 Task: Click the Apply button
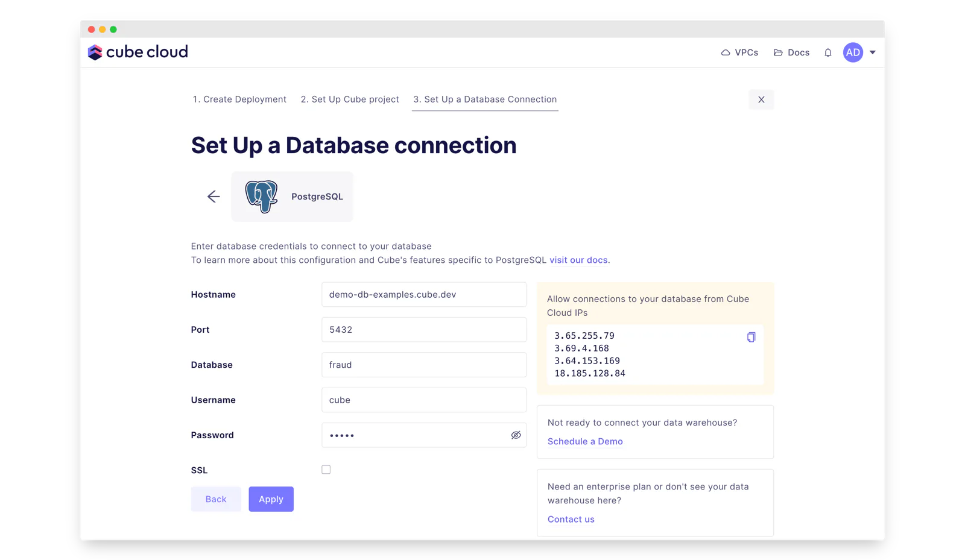271,499
